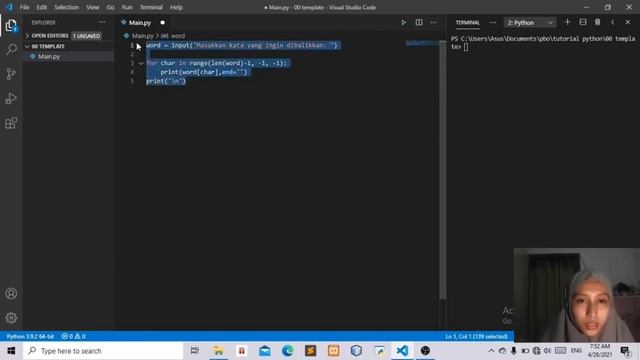Open Windows Start menu
This screenshot has height=360, width=640.
pyautogui.click(x=11, y=351)
